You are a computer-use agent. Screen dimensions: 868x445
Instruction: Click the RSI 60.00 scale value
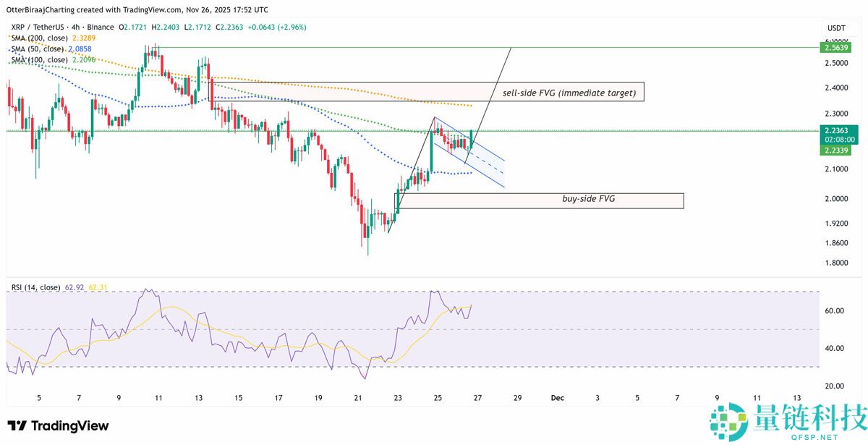[834, 311]
